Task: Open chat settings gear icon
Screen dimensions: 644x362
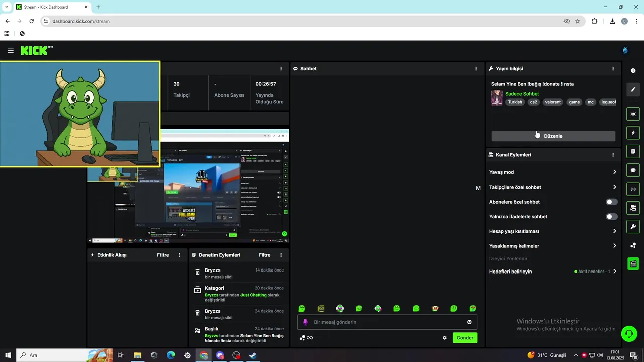Action: click(x=445, y=338)
